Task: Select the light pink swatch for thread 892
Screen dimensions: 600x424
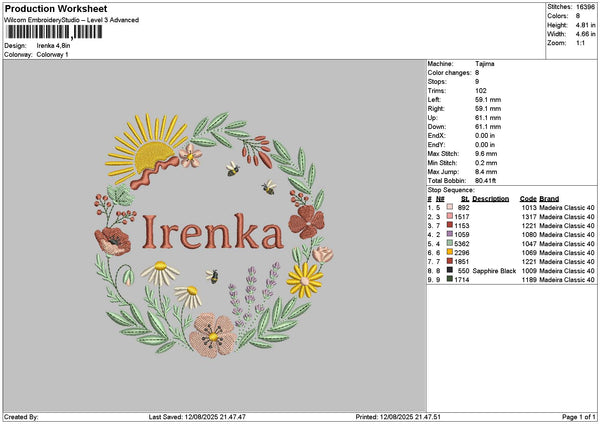Action: (x=451, y=207)
